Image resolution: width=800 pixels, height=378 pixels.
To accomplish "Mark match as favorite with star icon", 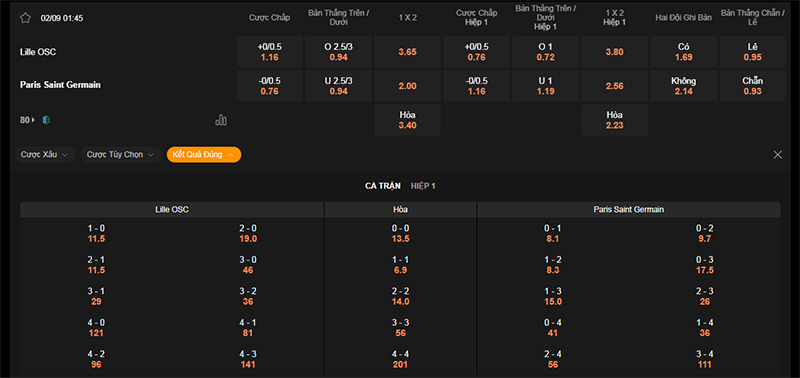I will pos(25,18).
